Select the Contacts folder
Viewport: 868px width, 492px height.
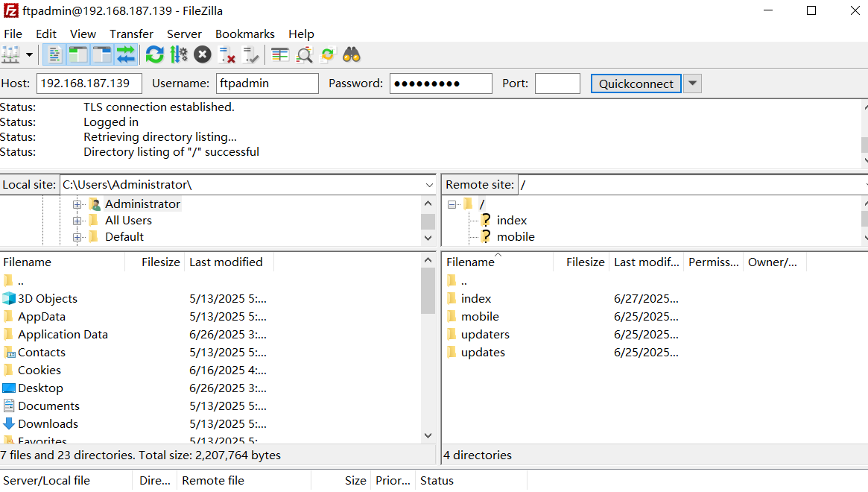(x=42, y=353)
